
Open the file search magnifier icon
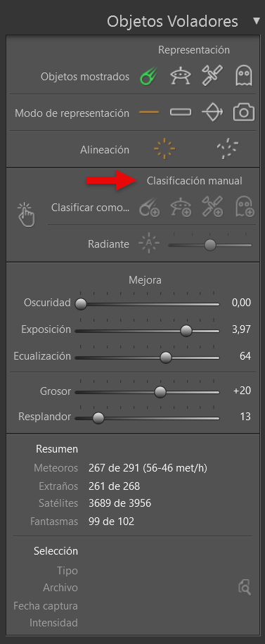pos(245,587)
